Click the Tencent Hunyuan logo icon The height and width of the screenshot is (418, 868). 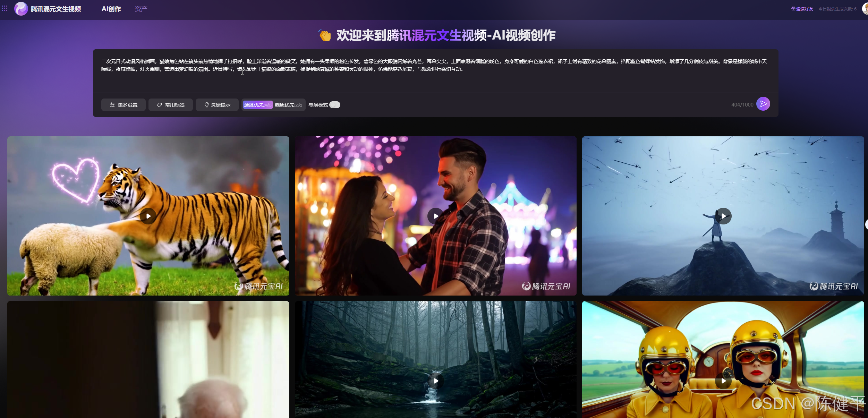(21, 9)
